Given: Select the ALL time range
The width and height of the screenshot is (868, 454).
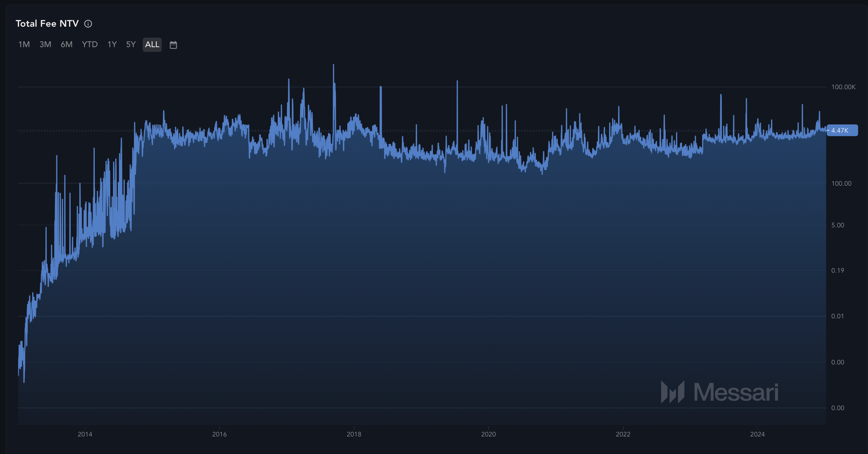Looking at the screenshot, I should [152, 45].
